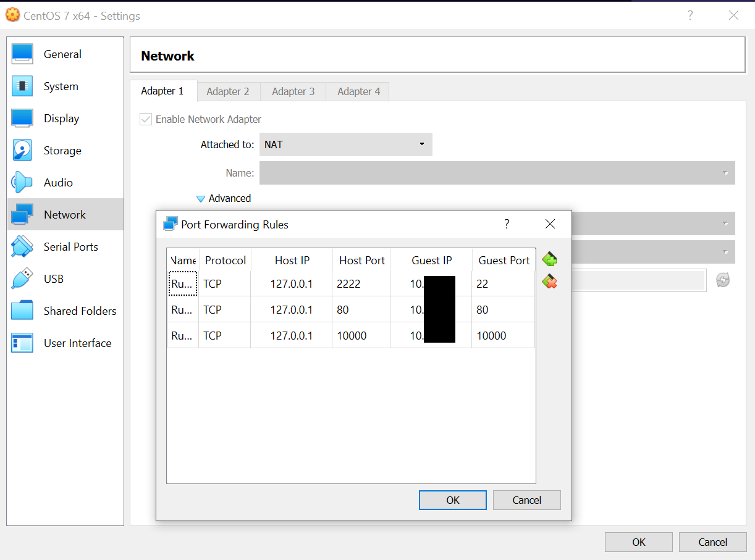Open the Attached to NAT dropdown
Screen dimensions: 755x560
pyautogui.click(x=346, y=144)
